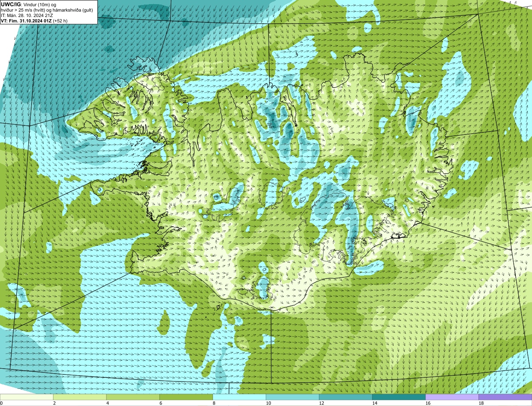Click the legend scale label "2"
This screenshot has height=406, width=532.
(x=54, y=403)
